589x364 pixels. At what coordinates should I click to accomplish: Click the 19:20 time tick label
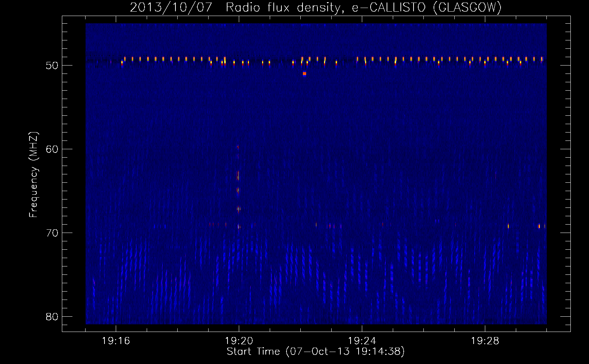[x=239, y=341]
